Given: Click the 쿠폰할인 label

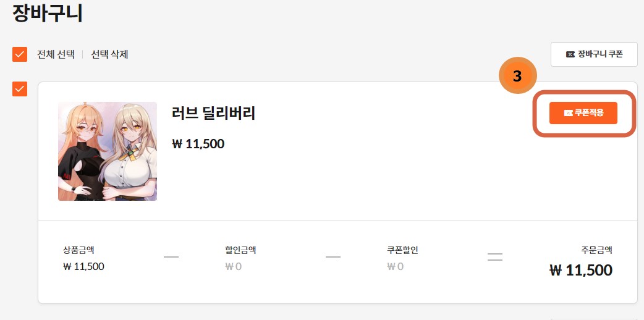Looking at the screenshot, I should (x=402, y=250).
